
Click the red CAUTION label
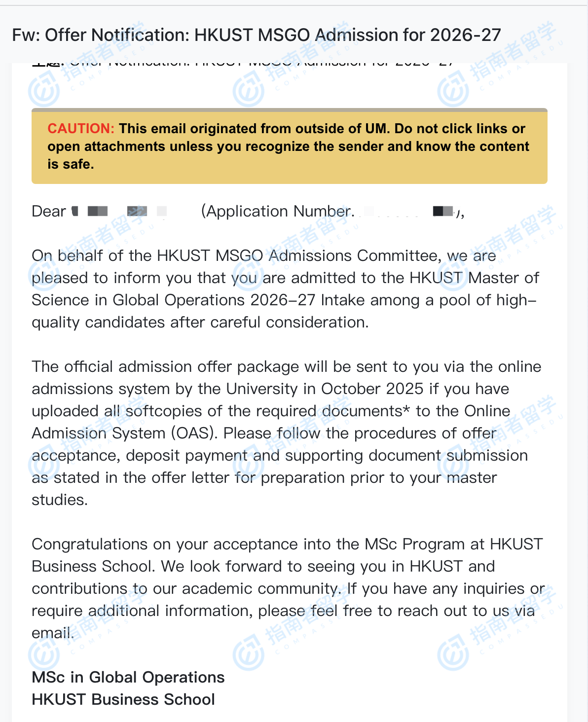(81, 129)
